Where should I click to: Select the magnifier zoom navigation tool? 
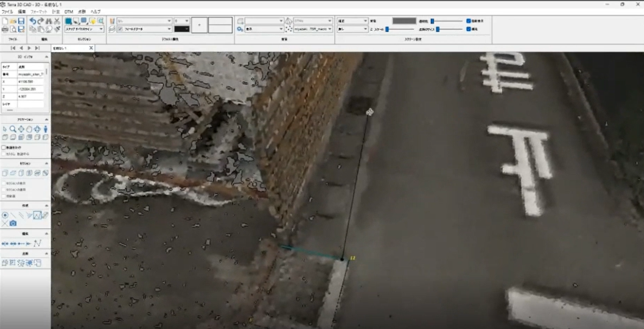point(13,129)
